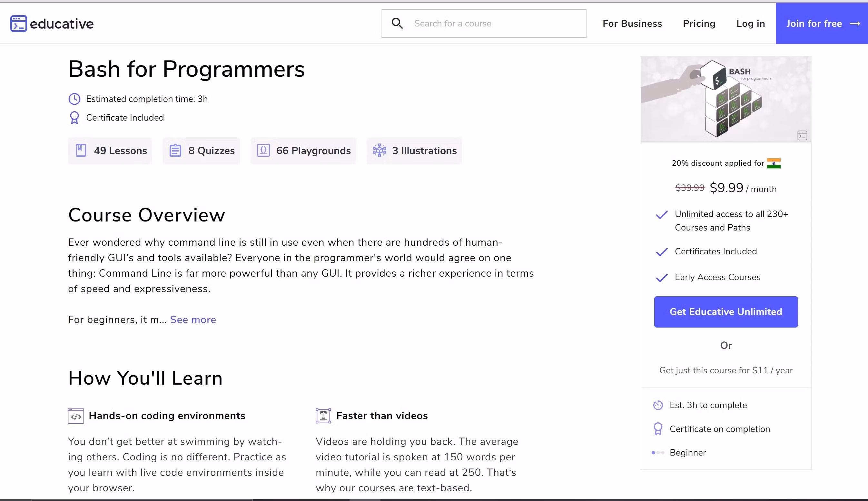The height and width of the screenshot is (501, 868).
Task: Click Get Educative Unlimited button
Action: point(725,312)
